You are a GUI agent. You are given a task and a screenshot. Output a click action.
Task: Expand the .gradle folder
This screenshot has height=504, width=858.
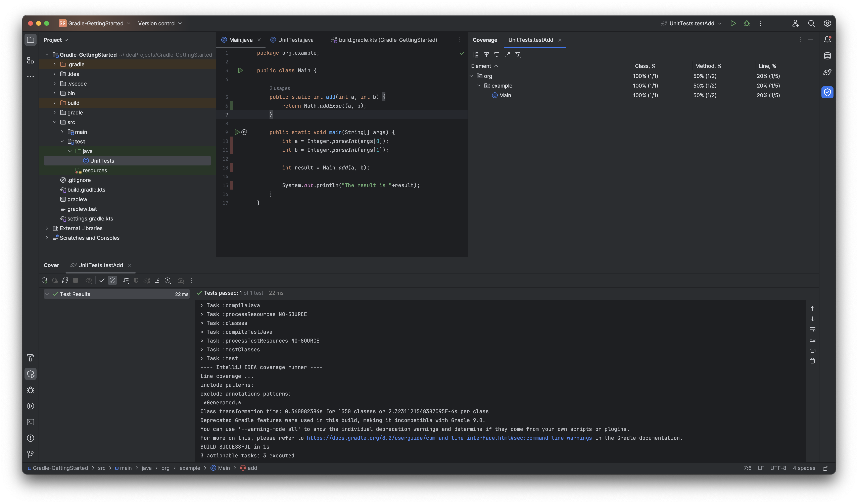[54, 64]
